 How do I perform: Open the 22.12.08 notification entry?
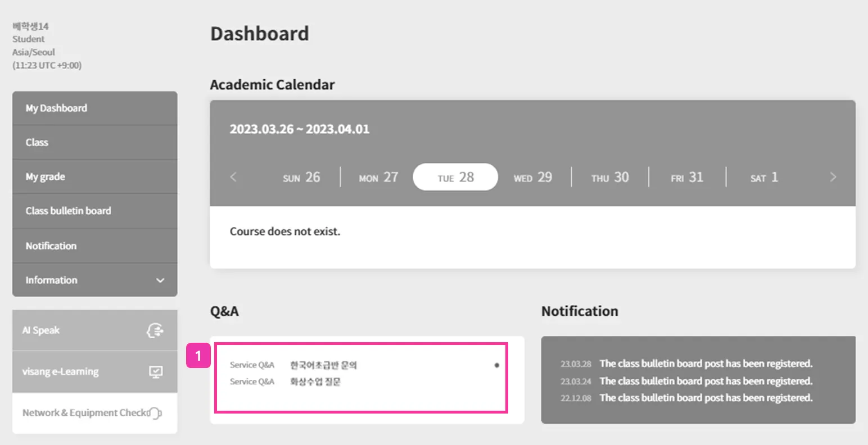(x=706, y=398)
